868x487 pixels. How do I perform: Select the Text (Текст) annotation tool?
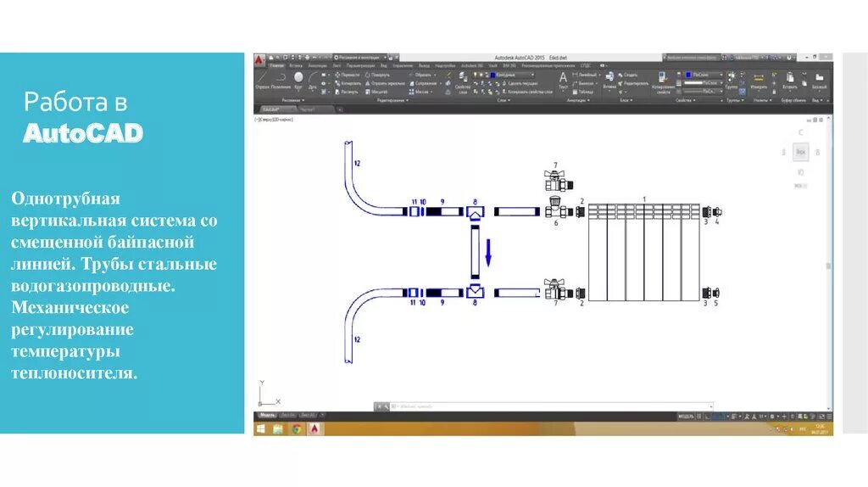(x=563, y=81)
